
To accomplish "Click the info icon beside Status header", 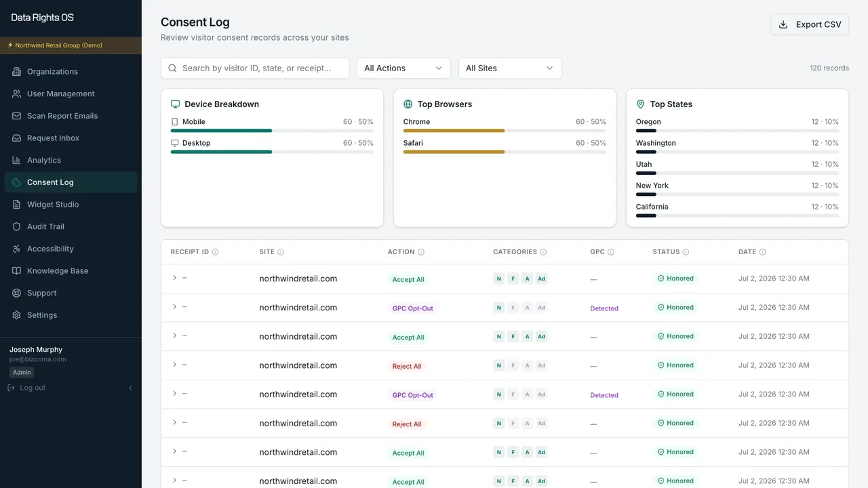I will (x=686, y=252).
